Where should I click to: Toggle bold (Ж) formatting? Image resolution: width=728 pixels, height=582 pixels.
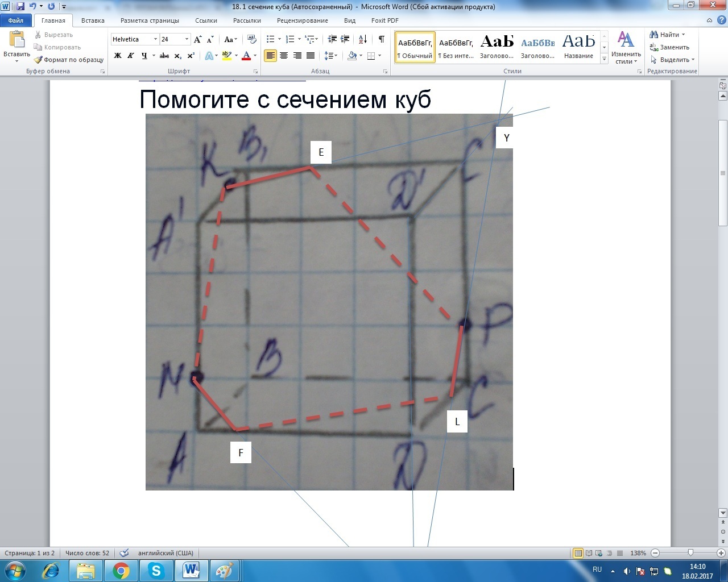click(x=118, y=56)
